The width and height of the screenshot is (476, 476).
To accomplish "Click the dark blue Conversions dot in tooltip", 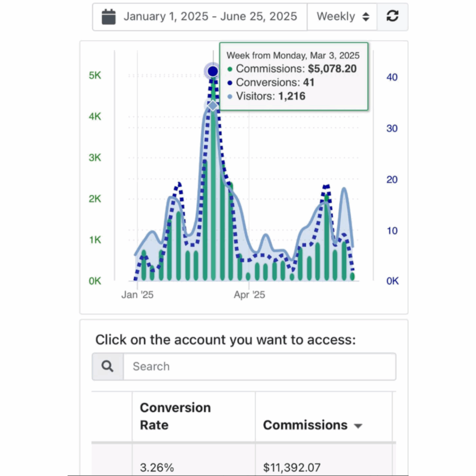I will point(230,83).
